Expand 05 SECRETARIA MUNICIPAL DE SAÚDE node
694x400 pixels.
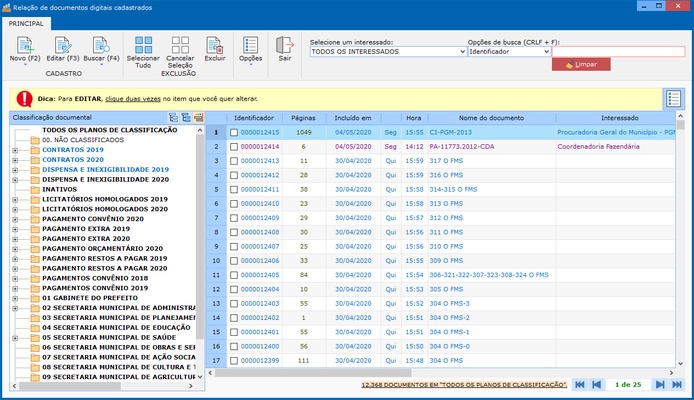pos(15,338)
